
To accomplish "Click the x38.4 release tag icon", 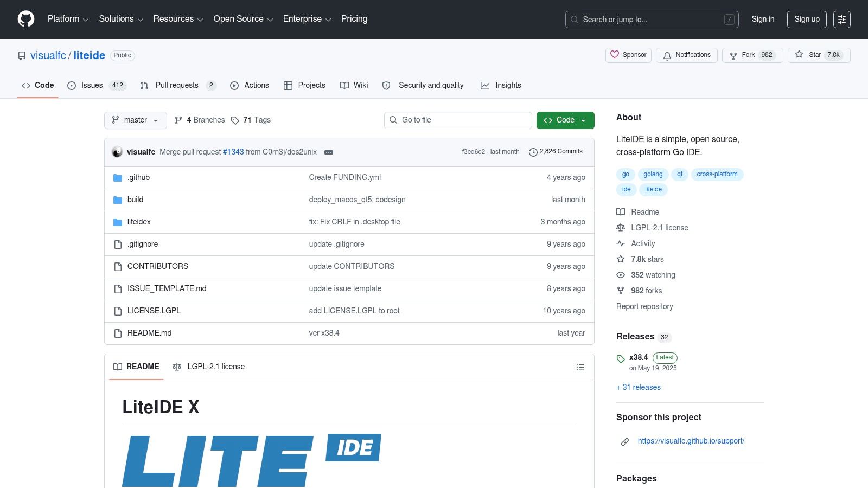I will tap(621, 359).
